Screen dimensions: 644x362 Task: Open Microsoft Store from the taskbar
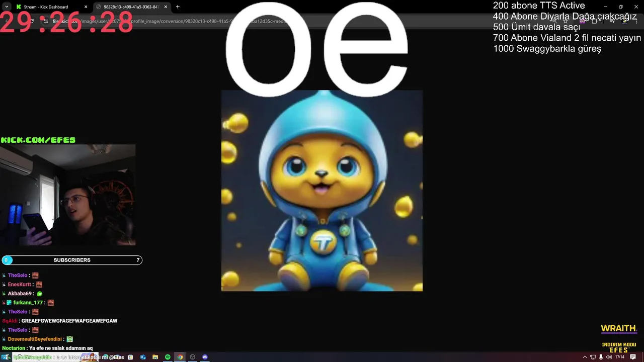coord(130,357)
